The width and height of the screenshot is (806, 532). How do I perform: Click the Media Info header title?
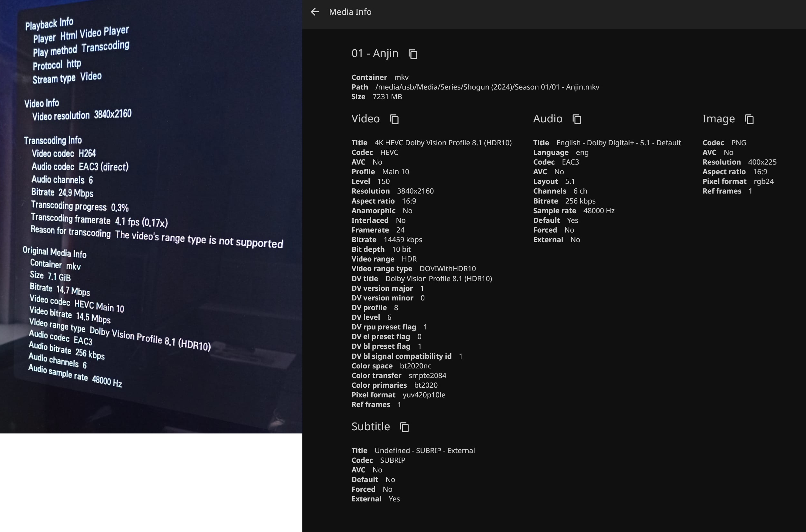pyautogui.click(x=350, y=12)
